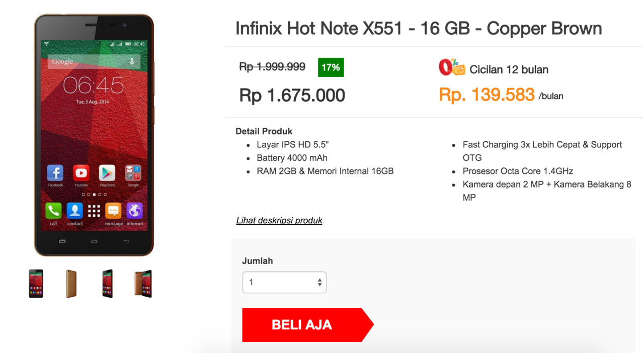Click the PlayStore icon on the phone screen
Screen dimensions: 644x353
pyautogui.click(x=107, y=173)
